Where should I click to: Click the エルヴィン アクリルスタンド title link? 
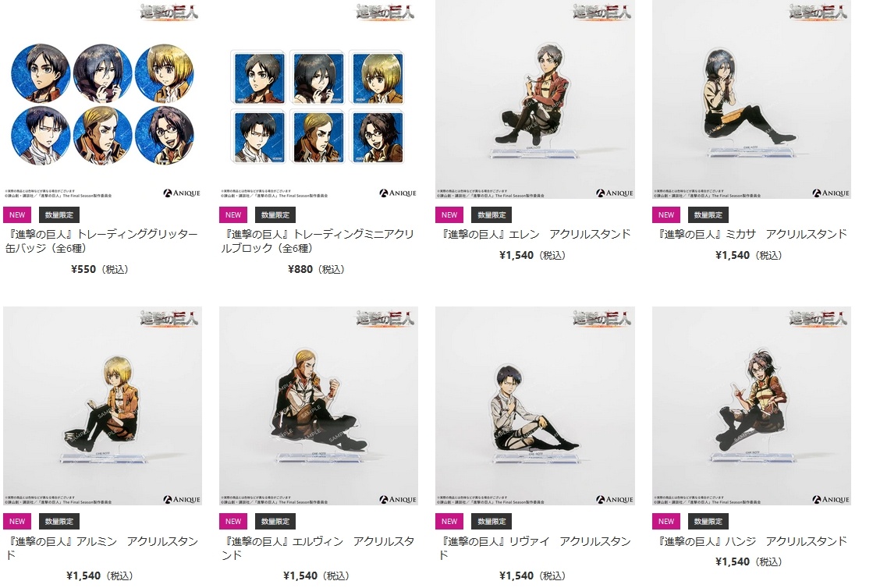tap(318, 548)
